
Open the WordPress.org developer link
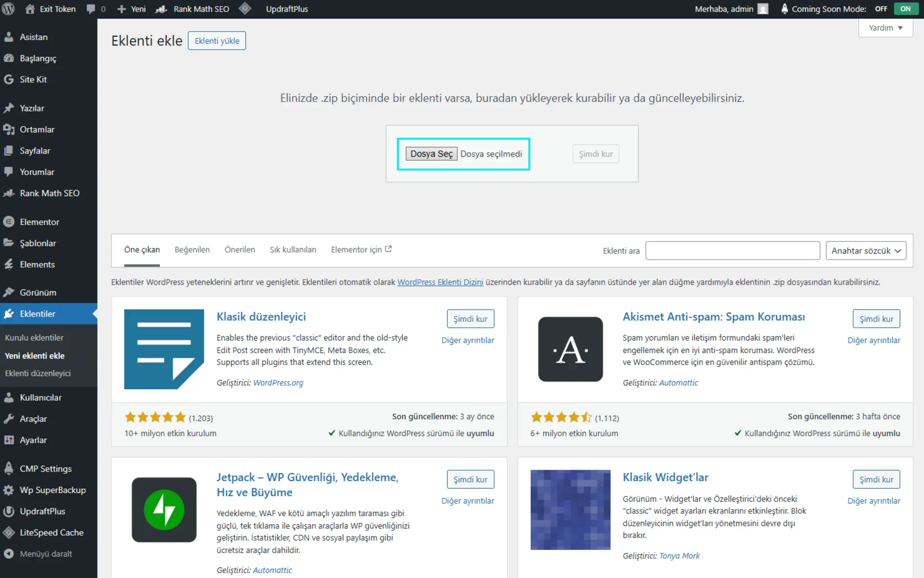point(278,382)
